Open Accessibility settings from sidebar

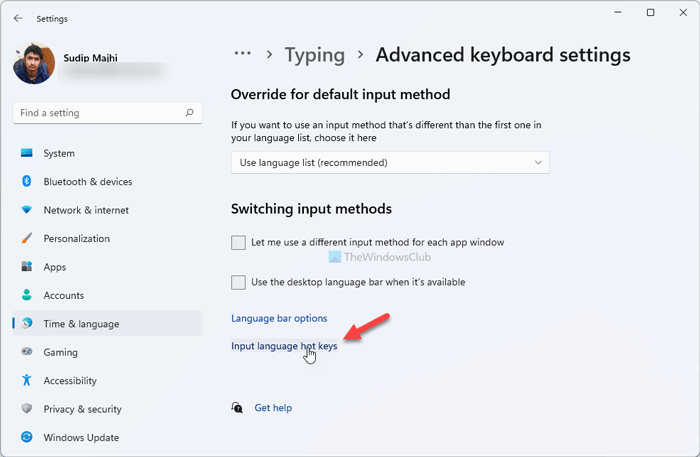[70, 380]
